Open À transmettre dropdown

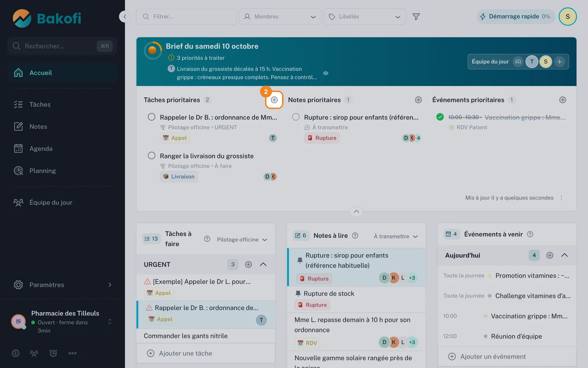tap(396, 236)
